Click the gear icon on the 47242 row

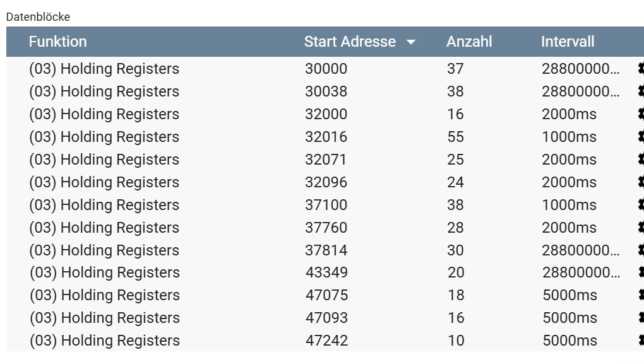point(640,341)
